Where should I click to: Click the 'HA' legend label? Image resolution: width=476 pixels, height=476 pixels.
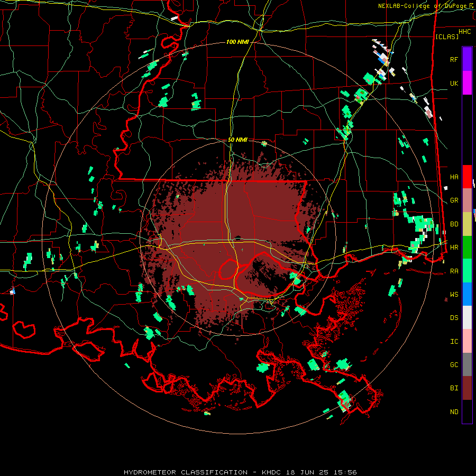point(454,177)
